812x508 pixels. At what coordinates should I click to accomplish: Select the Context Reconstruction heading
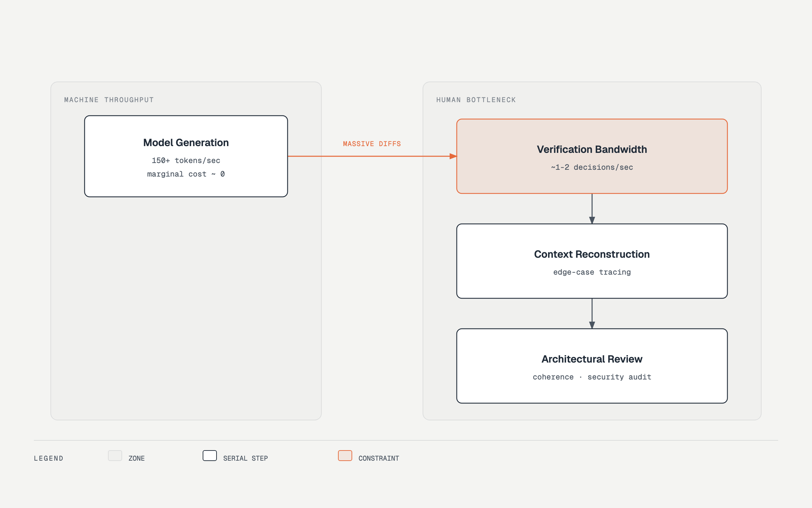click(592, 254)
